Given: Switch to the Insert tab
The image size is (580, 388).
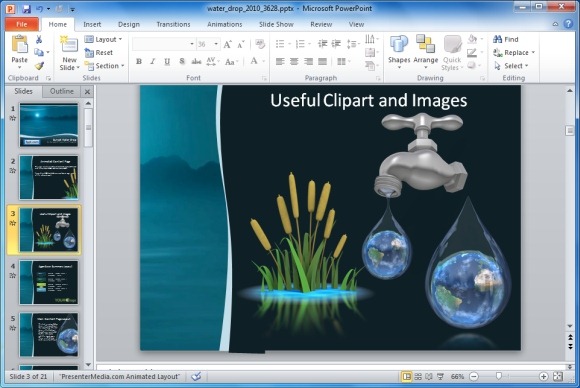Looking at the screenshot, I should (92, 24).
